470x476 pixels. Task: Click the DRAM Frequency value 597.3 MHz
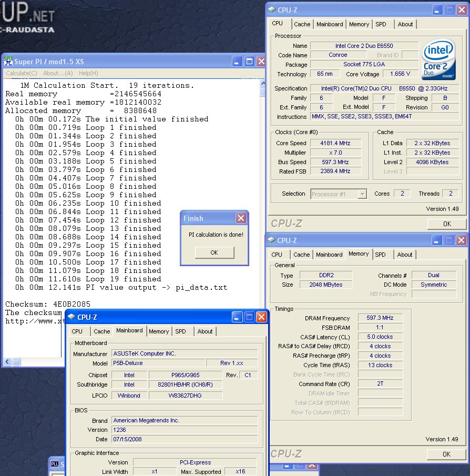[x=380, y=318]
